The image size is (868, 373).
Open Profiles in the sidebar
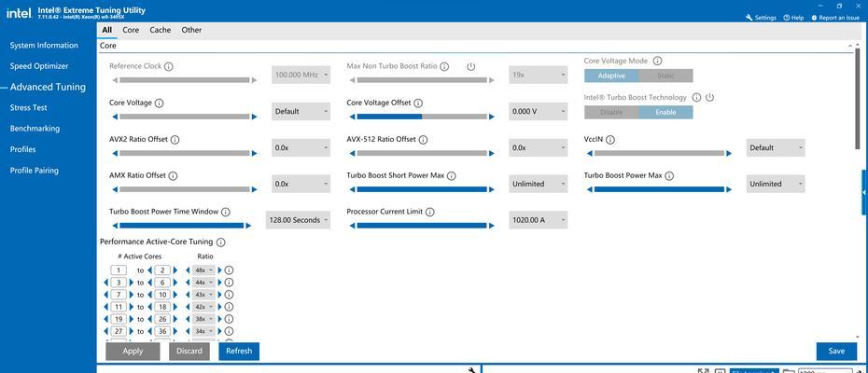coord(22,149)
